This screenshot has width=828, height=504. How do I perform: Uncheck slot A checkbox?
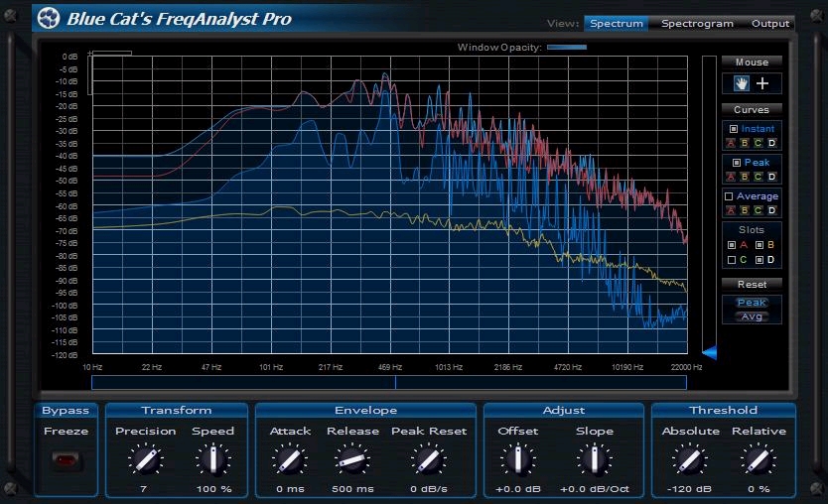[x=732, y=245]
